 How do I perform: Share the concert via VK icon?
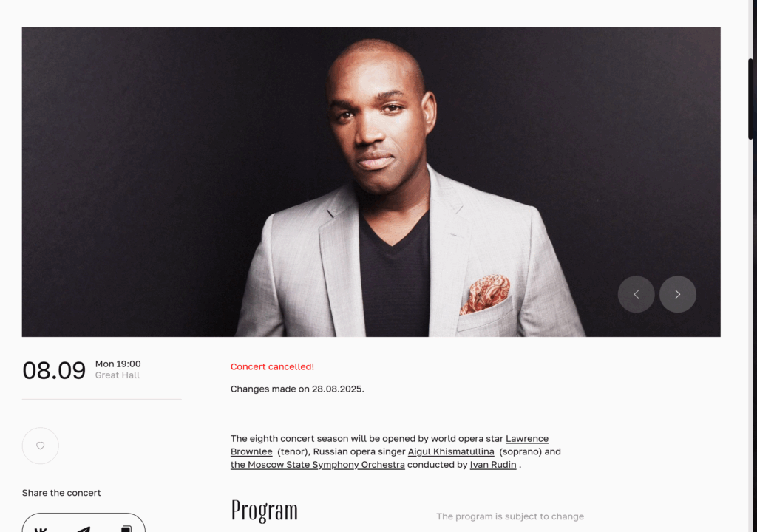click(x=41, y=529)
